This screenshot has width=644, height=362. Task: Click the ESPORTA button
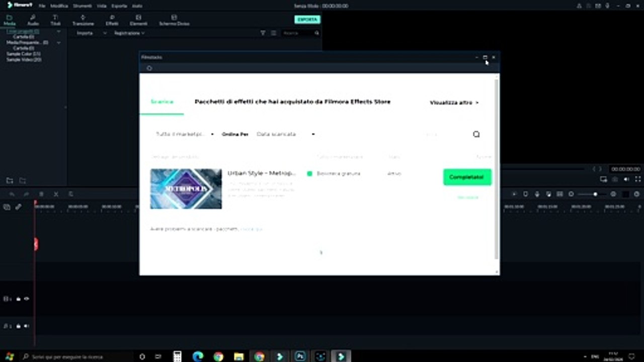tap(307, 20)
